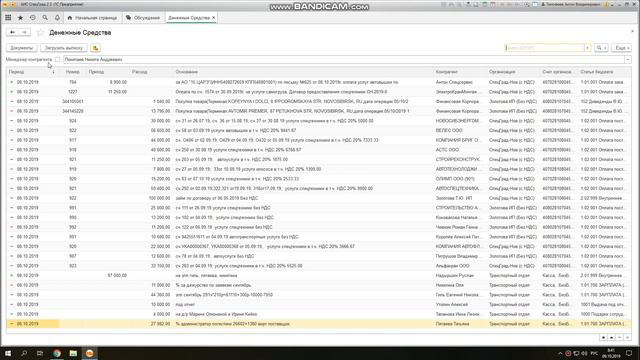Open Favorites via the star icon in panel
This screenshot has height=360, width=640.
point(20,18)
